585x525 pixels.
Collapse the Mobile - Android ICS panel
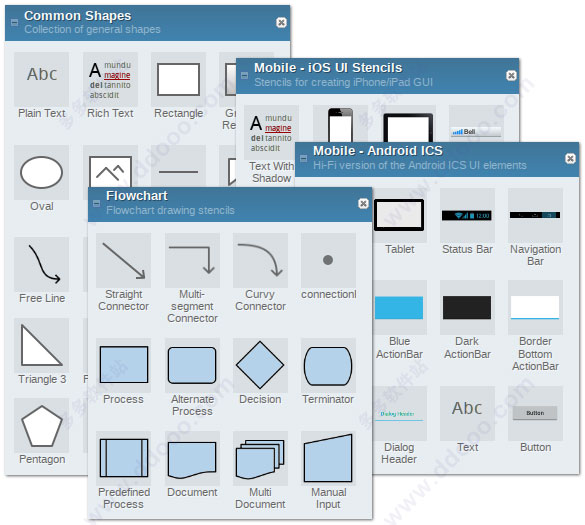click(304, 159)
